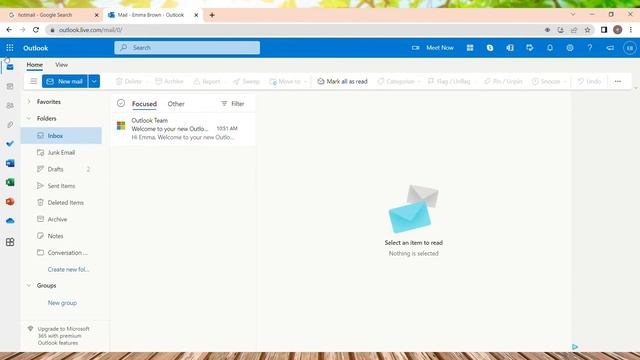
Task: Click Archive in the toolbar
Action: (169, 81)
